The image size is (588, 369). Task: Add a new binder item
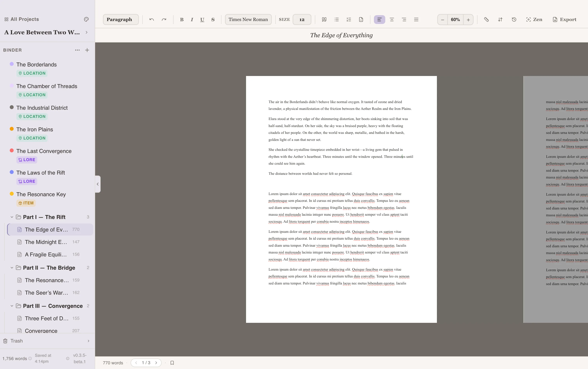point(87,50)
